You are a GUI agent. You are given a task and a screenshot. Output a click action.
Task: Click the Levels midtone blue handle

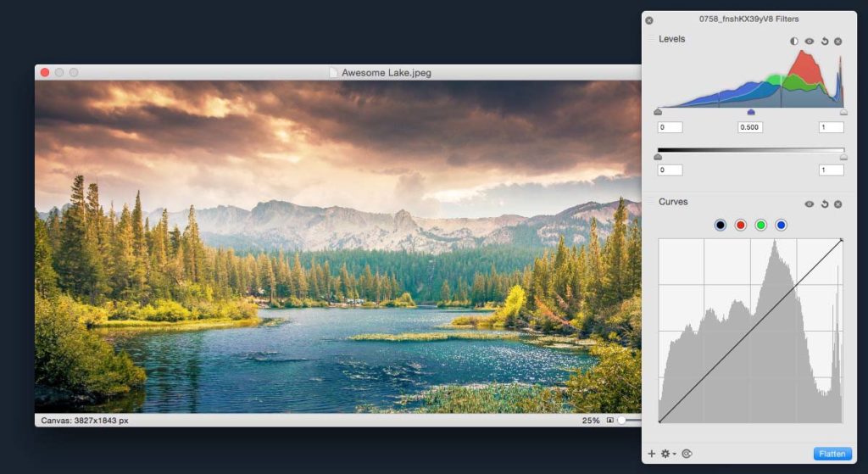751,112
